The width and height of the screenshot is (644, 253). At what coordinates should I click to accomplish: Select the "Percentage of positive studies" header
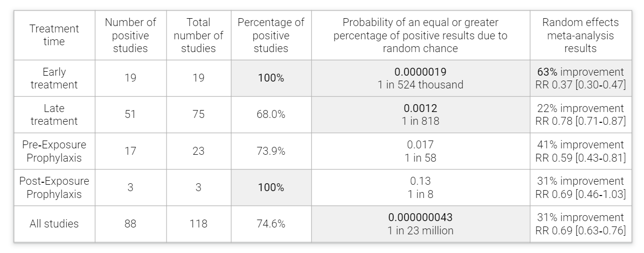point(271,35)
